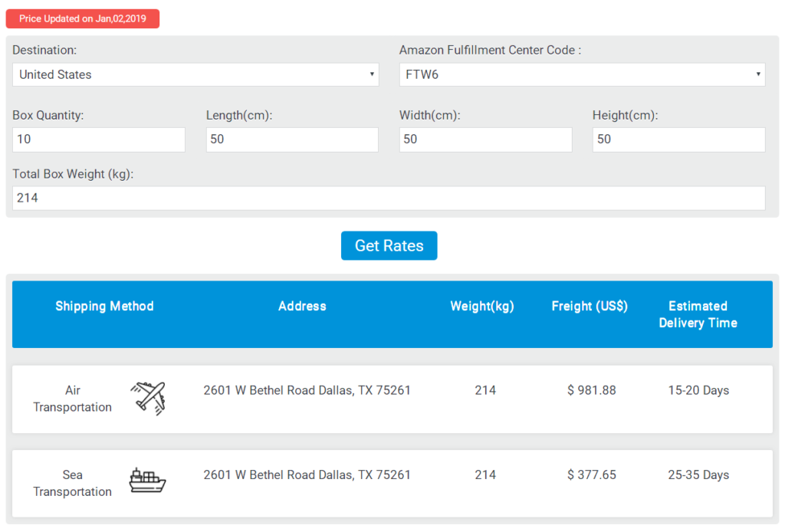Focus the Total Box Weight (kg) field
The image size is (785, 532).
click(x=389, y=198)
